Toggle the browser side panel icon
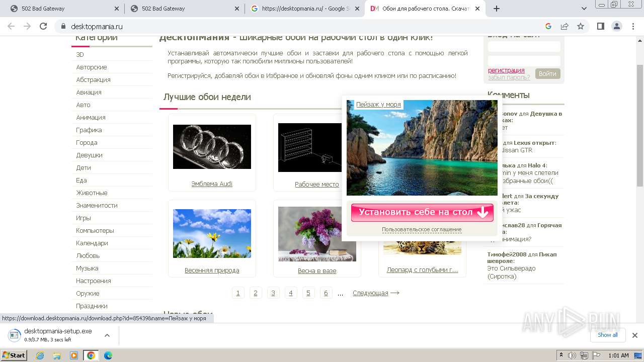 click(600, 26)
